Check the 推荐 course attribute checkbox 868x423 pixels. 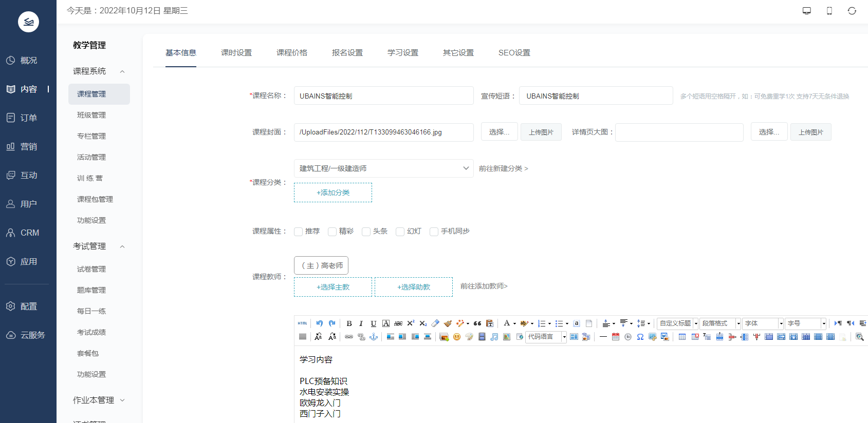(298, 232)
